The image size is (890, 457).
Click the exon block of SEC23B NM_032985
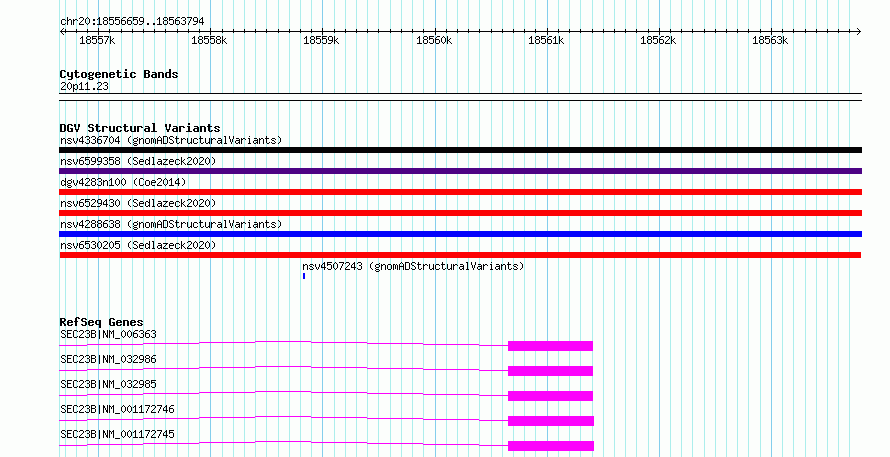[x=550, y=396]
